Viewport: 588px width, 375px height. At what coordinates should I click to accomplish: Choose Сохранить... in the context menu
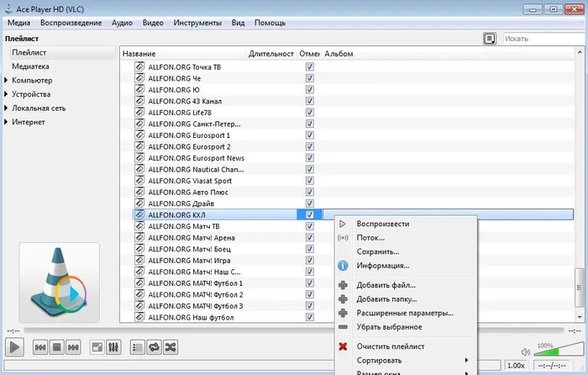tap(405, 251)
